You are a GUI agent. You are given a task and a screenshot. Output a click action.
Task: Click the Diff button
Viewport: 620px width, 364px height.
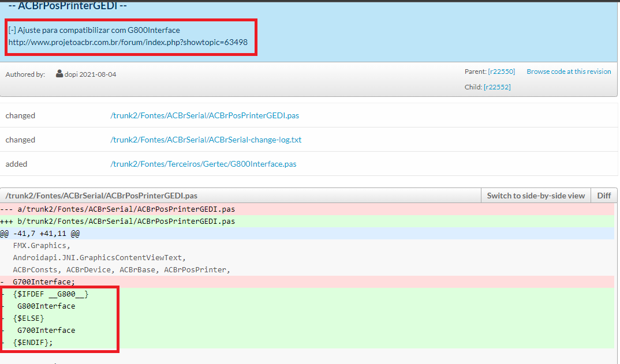pyautogui.click(x=604, y=196)
